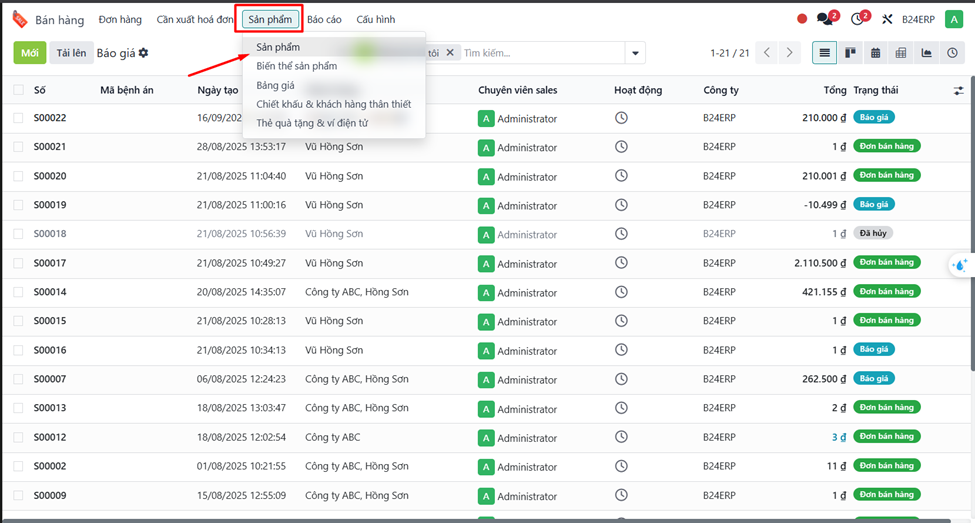Switch to Graph chart view
This screenshot has height=523, width=975.
[926, 53]
